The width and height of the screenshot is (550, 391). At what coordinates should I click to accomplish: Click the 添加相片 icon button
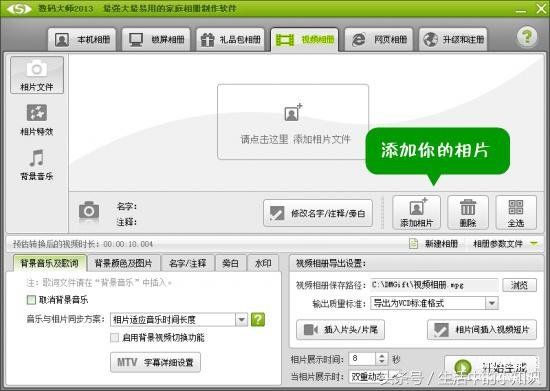[416, 213]
